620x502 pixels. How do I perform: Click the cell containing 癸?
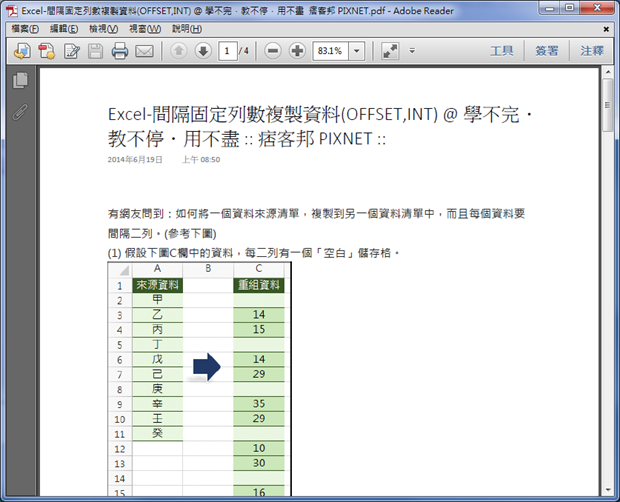click(157, 433)
